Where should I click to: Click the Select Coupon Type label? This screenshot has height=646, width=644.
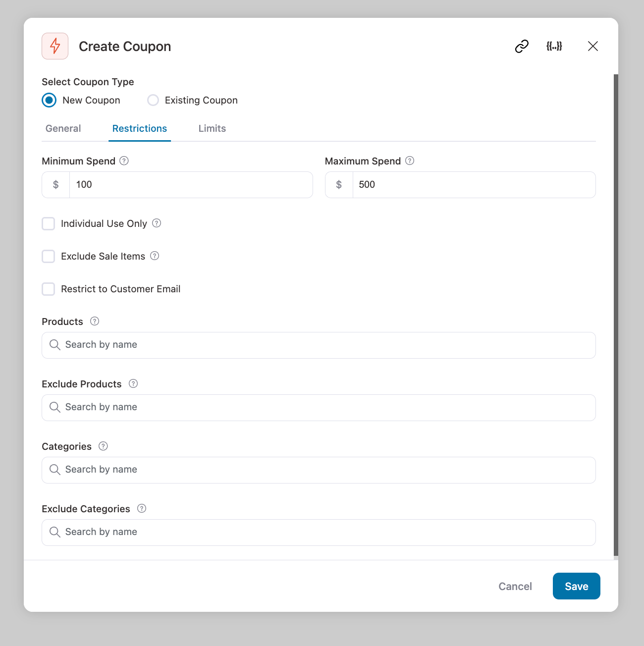click(88, 82)
